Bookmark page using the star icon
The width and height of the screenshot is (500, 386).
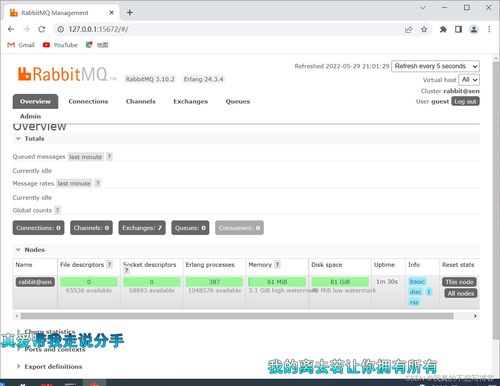click(424, 29)
